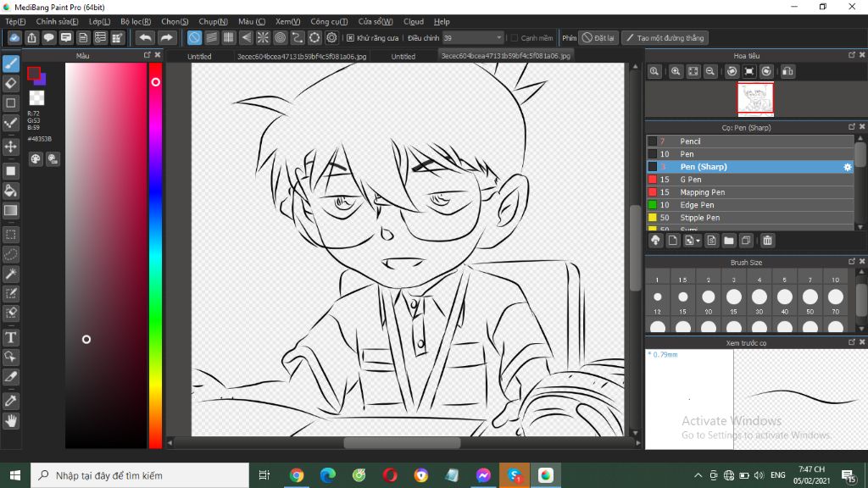Duplicate brush icon in brush panel
This screenshot has width=868, height=488.
[x=746, y=240]
